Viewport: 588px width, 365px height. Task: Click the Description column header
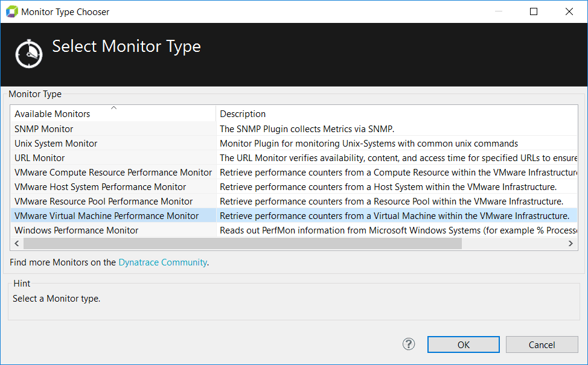[x=397, y=113]
